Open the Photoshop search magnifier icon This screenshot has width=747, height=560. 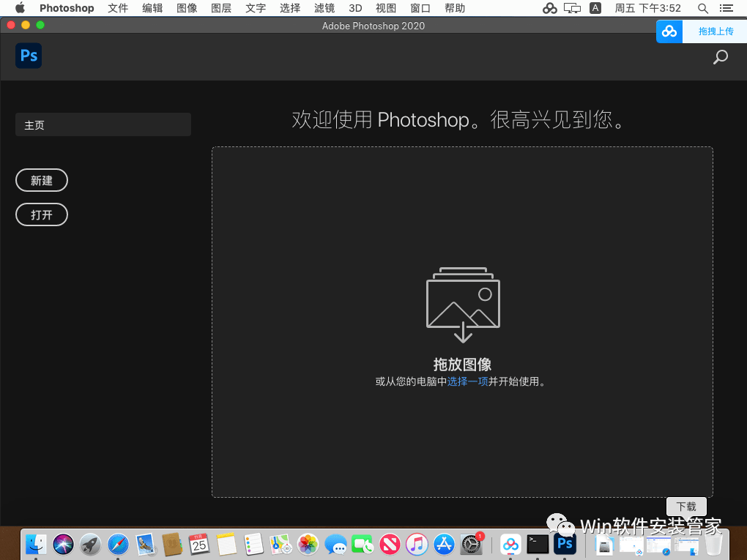720,57
